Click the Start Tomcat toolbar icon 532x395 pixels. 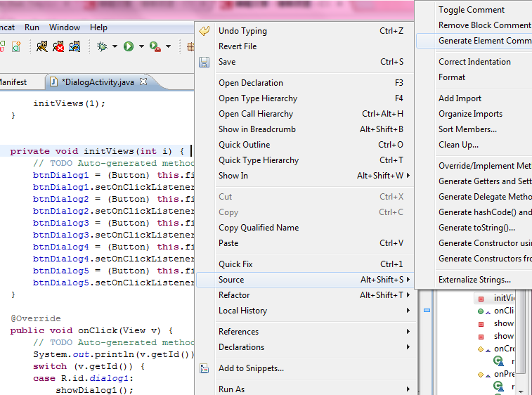(x=42, y=46)
